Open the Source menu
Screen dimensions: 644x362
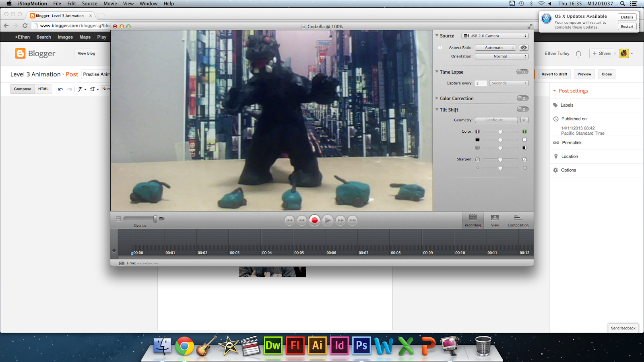point(90,4)
